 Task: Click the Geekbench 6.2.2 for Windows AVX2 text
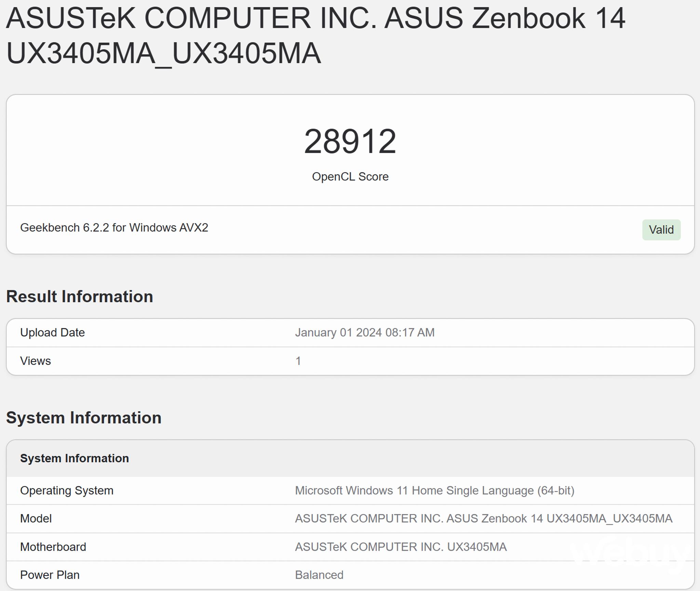[114, 227]
